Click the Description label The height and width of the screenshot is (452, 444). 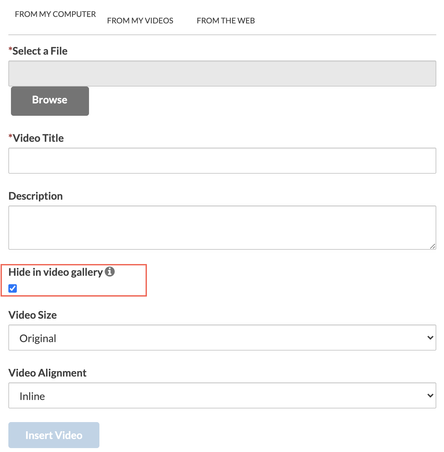[x=36, y=196]
